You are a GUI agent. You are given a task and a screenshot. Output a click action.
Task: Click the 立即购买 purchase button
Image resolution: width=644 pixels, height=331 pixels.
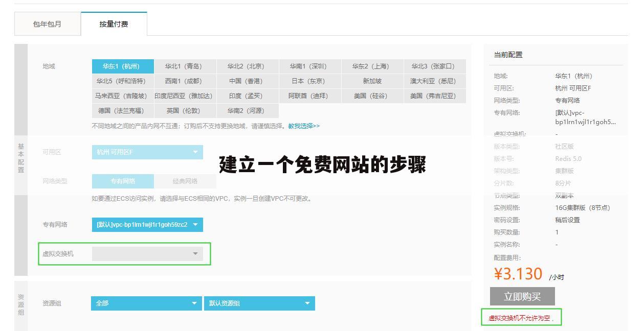[522, 296]
